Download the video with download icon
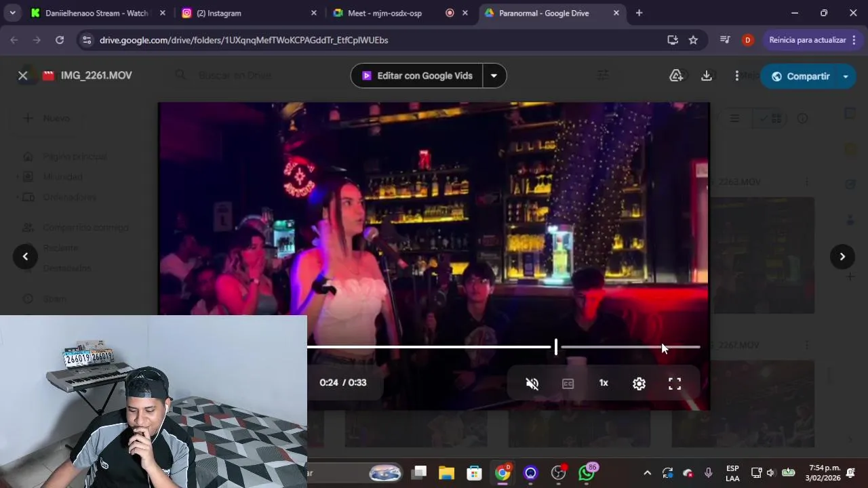The height and width of the screenshot is (488, 868). click(707, 75)
